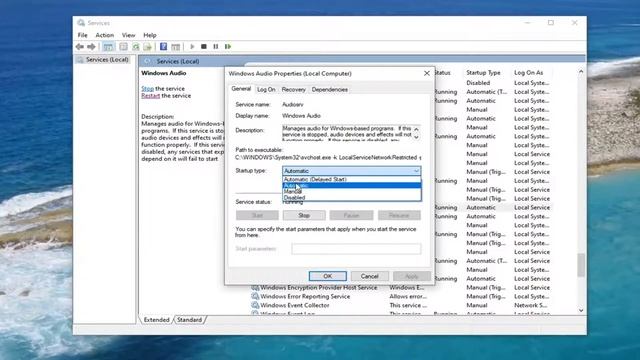
Task: Sort by the Log On As column header
Action: click(x=529, y=73)
